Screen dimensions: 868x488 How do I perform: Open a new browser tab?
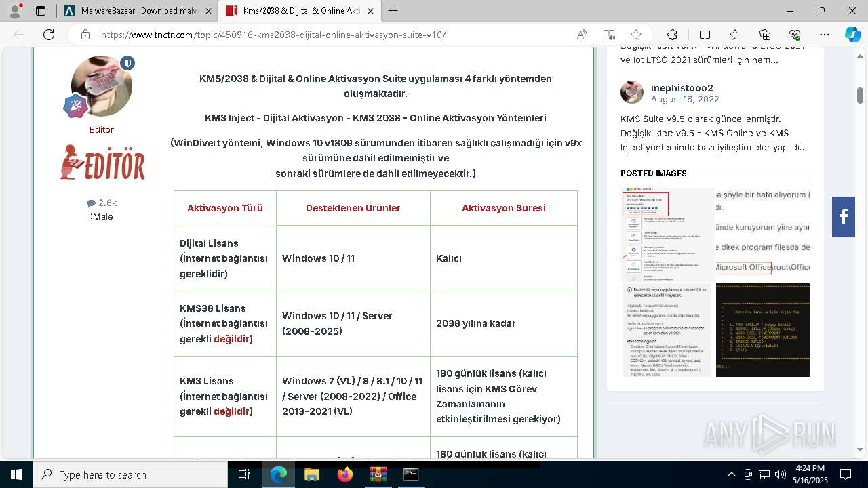click(393, 11)
